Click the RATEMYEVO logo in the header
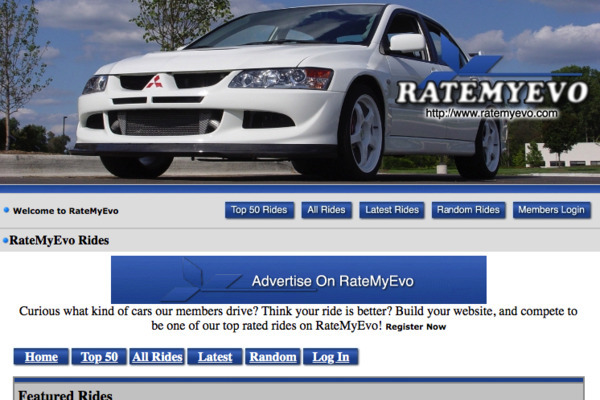 point(492,93)
